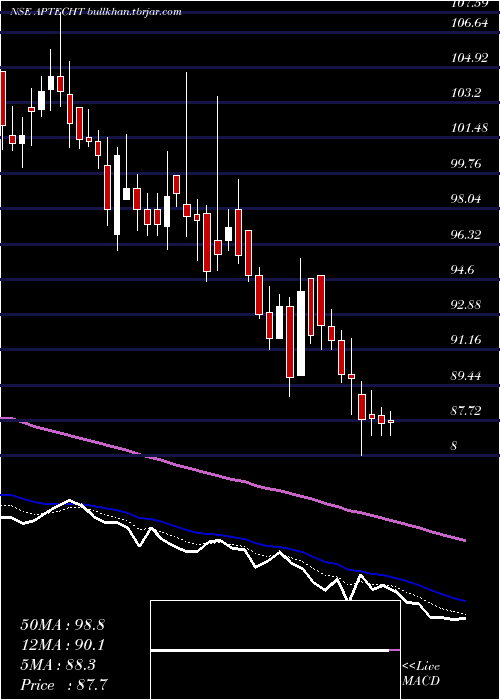Click the '12MA : 90.1' value
The width and height of the screenshot is (500, 700).
62,645
